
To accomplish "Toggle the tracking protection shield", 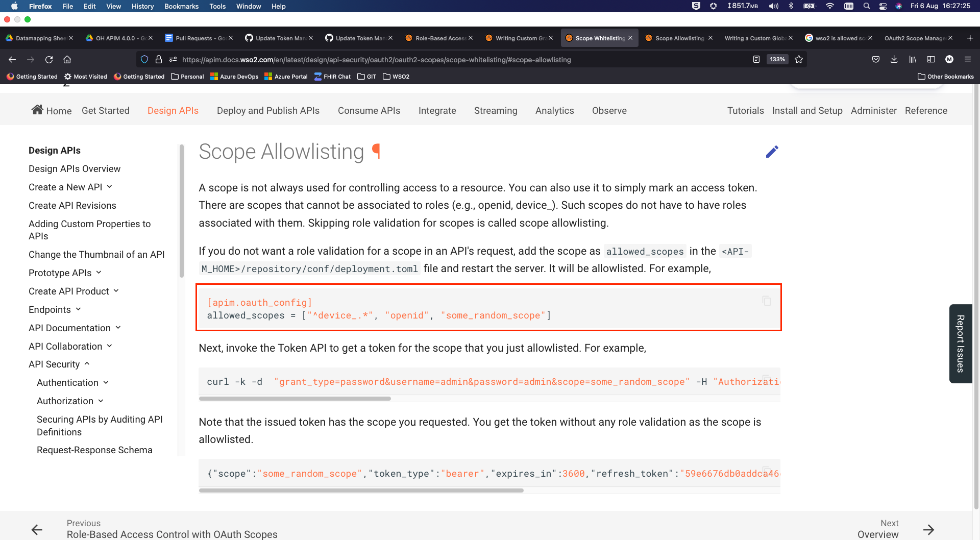I will pos(144,60).
